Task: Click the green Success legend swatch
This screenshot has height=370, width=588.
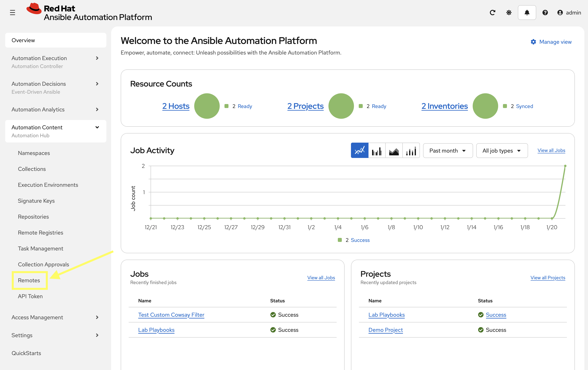Action: click(340, 240)
